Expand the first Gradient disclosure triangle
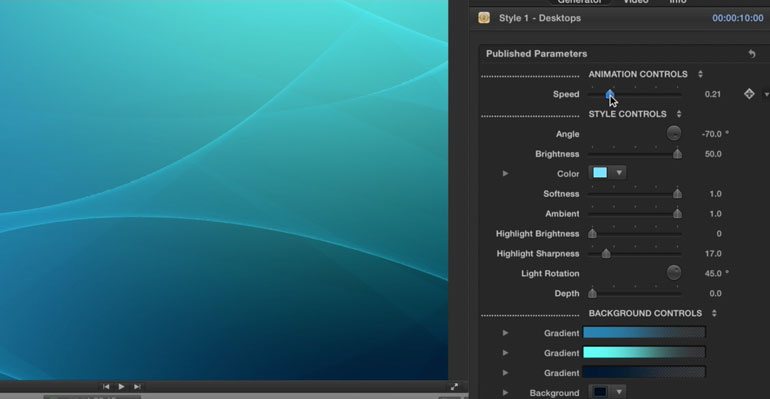Screen dimensions: 770x399 505,333
